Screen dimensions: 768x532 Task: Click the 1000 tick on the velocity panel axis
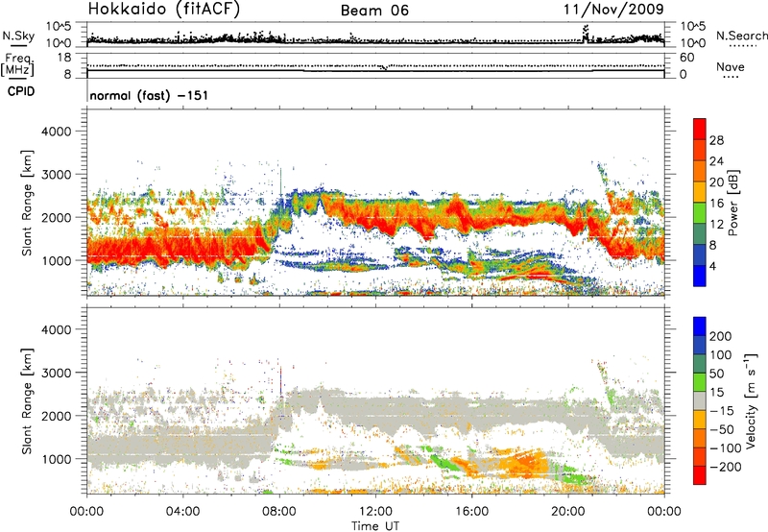click(x=57, y=459)
